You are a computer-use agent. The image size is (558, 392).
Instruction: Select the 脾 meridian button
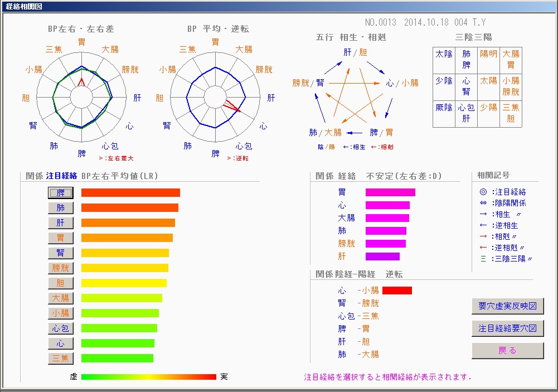(60, 193)
